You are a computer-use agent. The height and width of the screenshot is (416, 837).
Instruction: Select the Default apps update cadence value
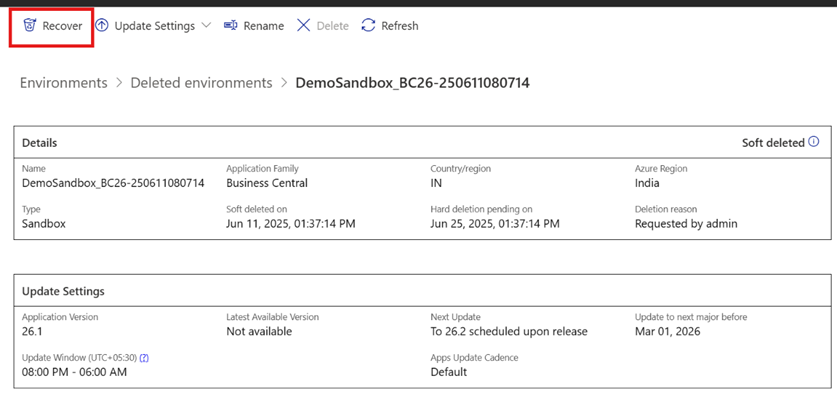point(449,372)
